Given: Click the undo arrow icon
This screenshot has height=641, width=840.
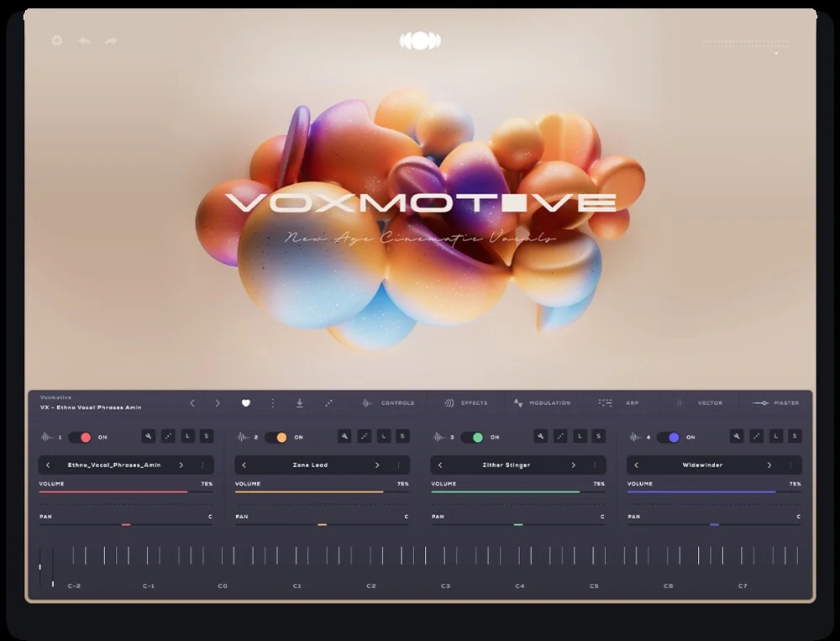Looking at the screenshot, I should [83, 39].
